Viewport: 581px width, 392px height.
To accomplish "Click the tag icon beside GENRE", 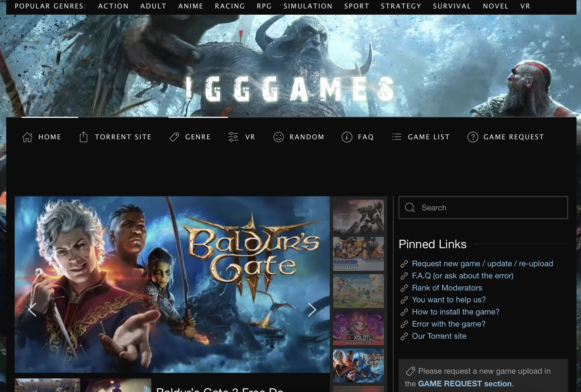I will click(174, 137).
